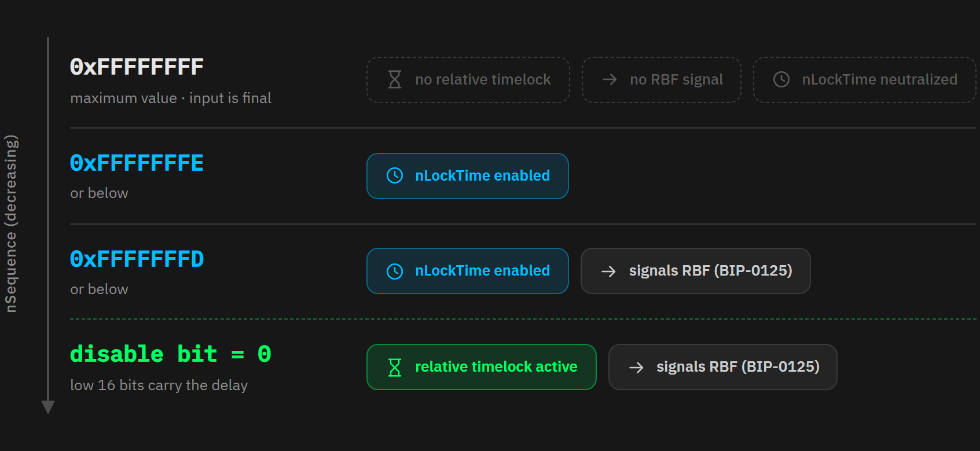
Task: Click nLockTime enabled badge in 0xFFFFFFFE row
Action: [468, 176]
